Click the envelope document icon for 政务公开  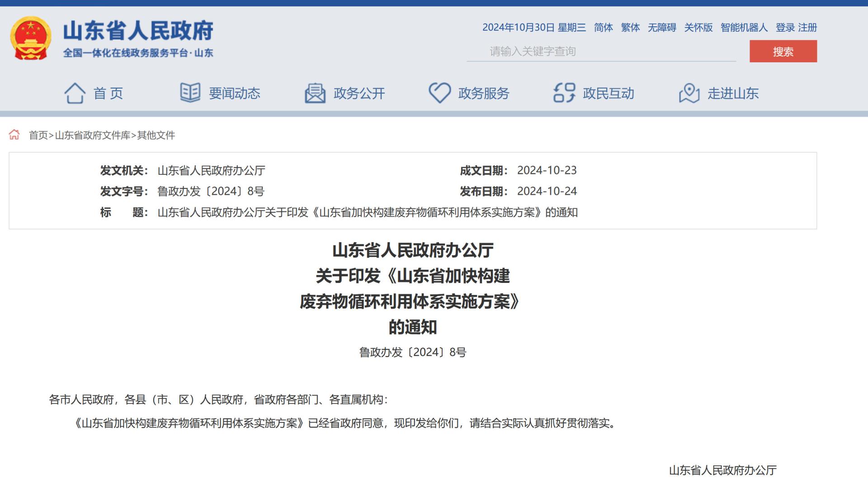pyautogui.click(x=315, y=93)
